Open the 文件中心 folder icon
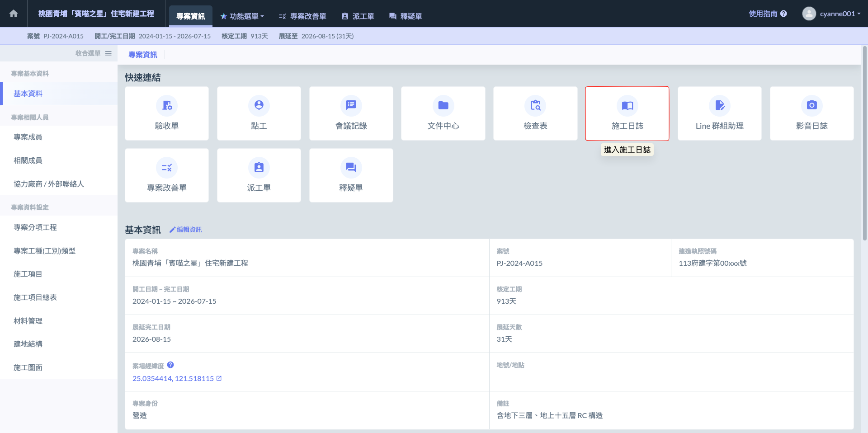 click(443, 105)
